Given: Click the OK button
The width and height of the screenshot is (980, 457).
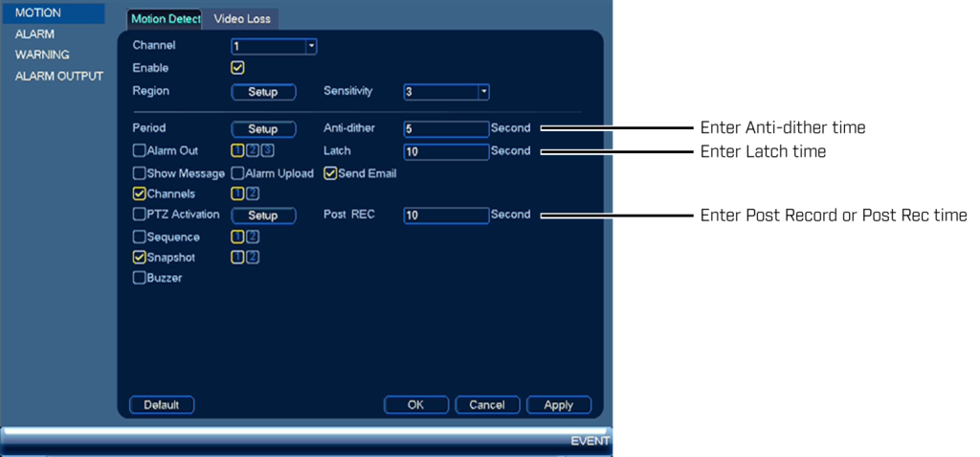Looking at the screenshot, I should pyautogui.click(x=415, y=405).
